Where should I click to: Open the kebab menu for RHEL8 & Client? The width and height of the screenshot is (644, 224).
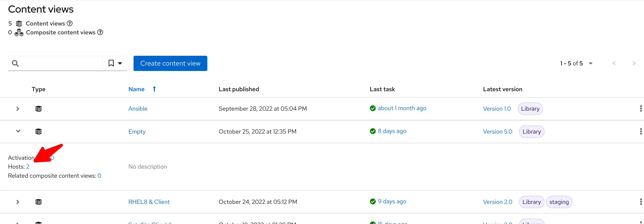point(641,202)
